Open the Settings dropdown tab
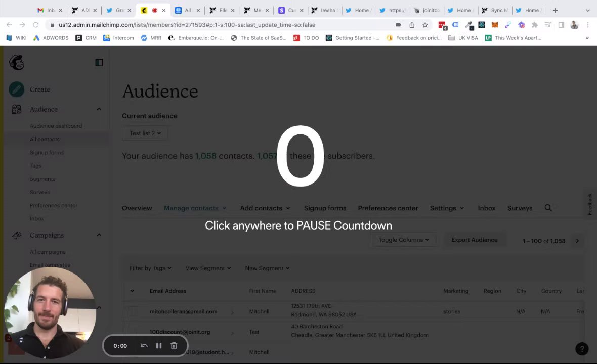The width and height of the screenshot is (597, 364). click(x=447, y=208)
